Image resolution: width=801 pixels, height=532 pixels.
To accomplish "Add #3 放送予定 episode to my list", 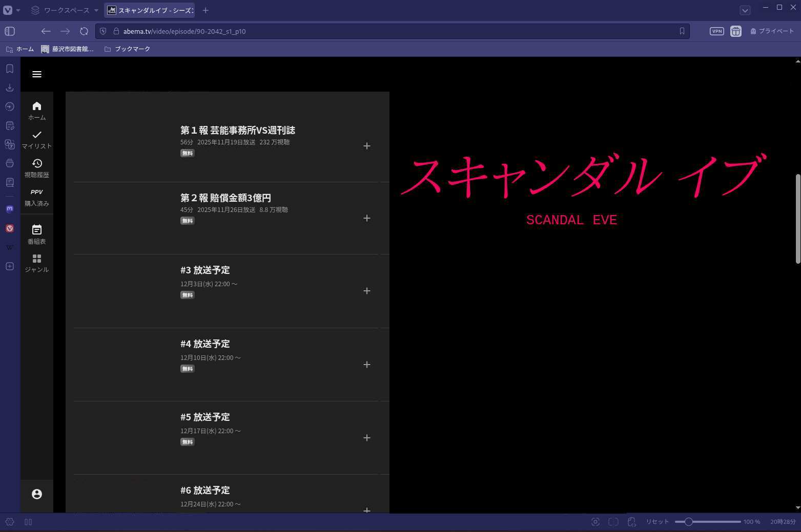I will [367, 291].
